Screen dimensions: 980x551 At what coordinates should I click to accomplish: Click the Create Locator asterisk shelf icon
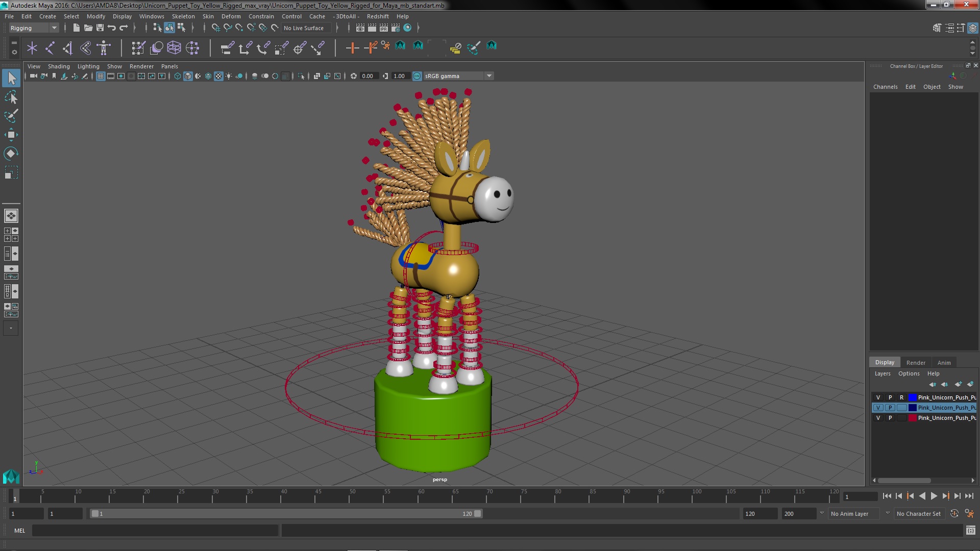pyautogui.click(x=32, y=48)
